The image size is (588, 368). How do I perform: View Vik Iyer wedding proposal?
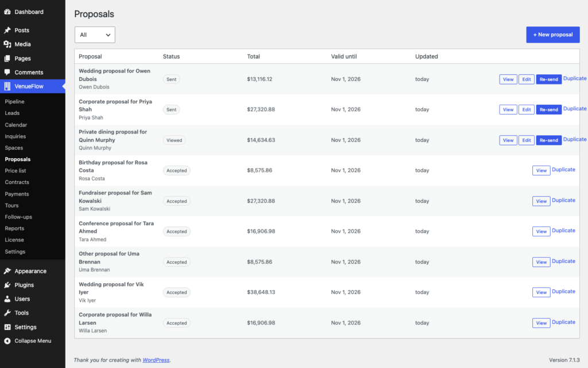[541, 292]
